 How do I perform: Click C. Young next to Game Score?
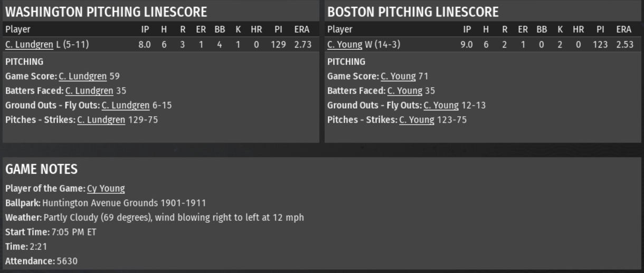click(398, 77)
